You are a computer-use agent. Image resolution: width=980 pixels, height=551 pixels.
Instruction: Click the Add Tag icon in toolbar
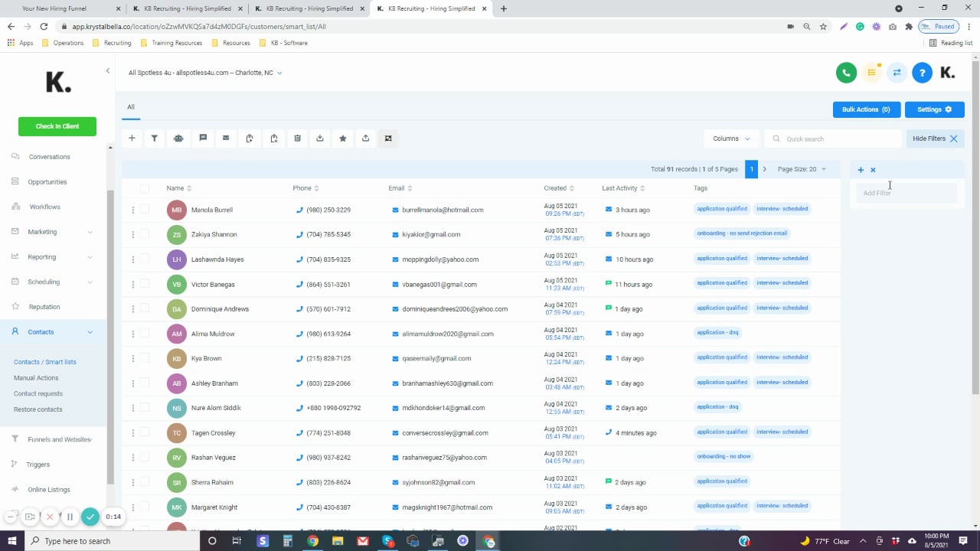coord(250,139)
